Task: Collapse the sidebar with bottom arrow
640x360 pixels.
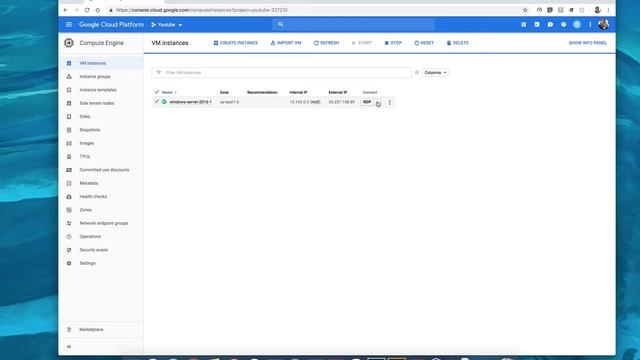Action: 69,347
